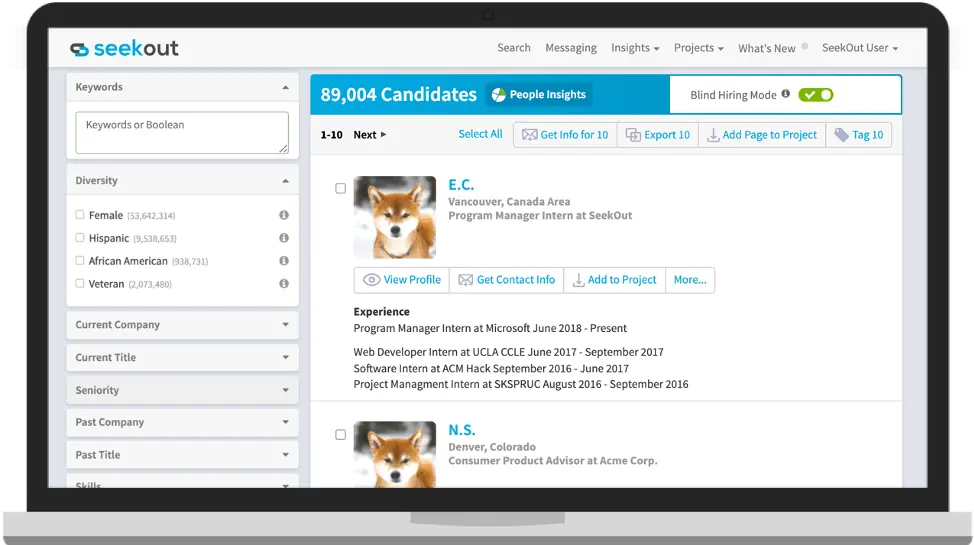The height and width of the screenshot is (545, 974).
Task: Click download icon in Add Page to Project
Action: point(713,135)
